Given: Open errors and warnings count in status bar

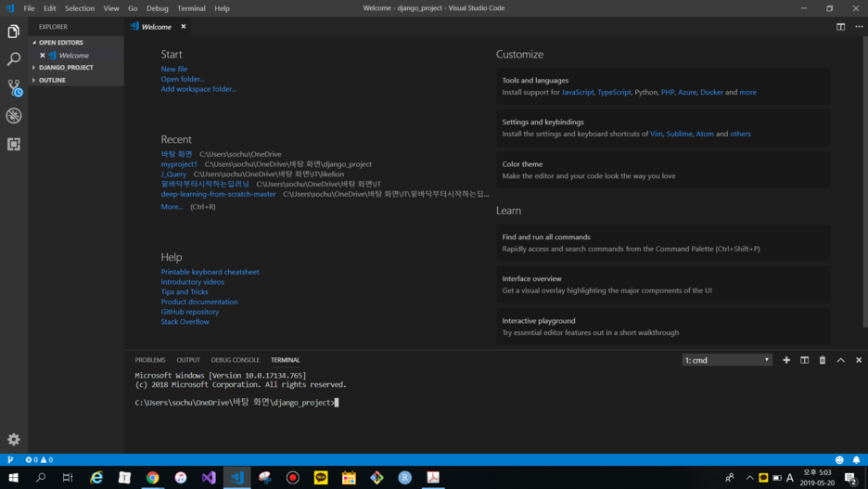Looking at the screenshot, I should [39, 459].
